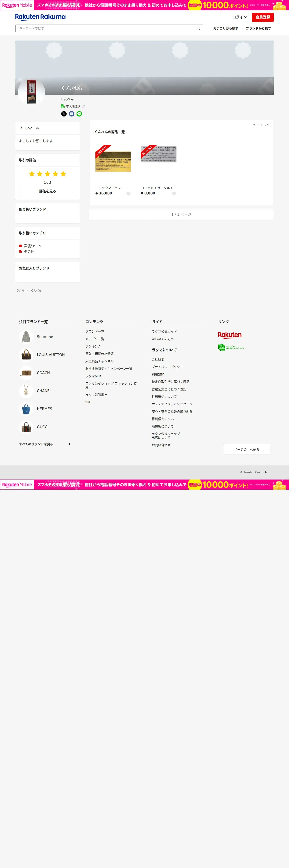This screenshot has height=868, width=289.
Task: Like the ¥36,000 item heart
Action: click(x=128, y=194)
